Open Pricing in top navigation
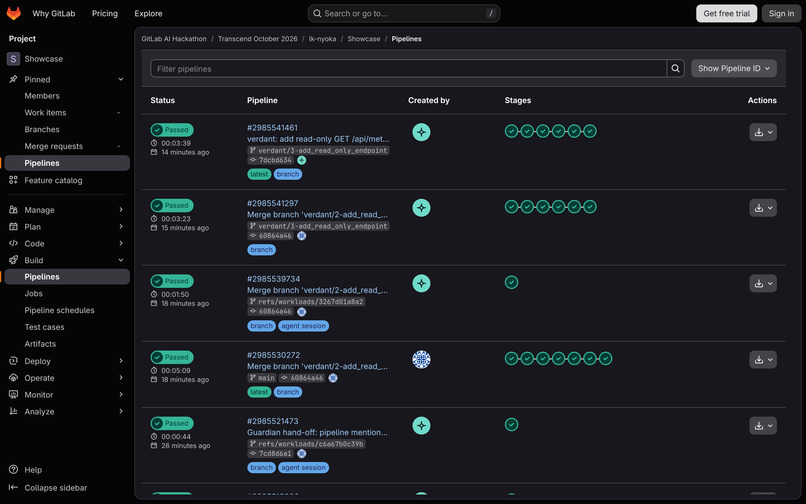 coord(105,13)
